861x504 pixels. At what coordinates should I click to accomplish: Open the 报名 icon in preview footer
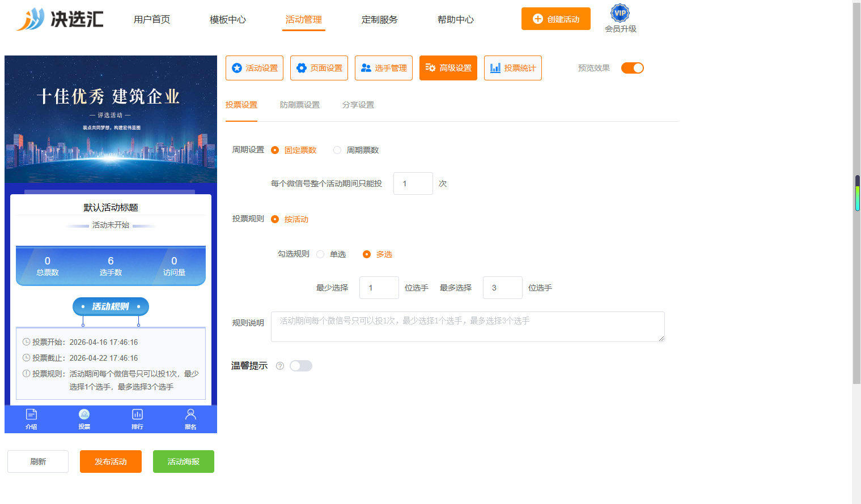(x=190, y=419)
